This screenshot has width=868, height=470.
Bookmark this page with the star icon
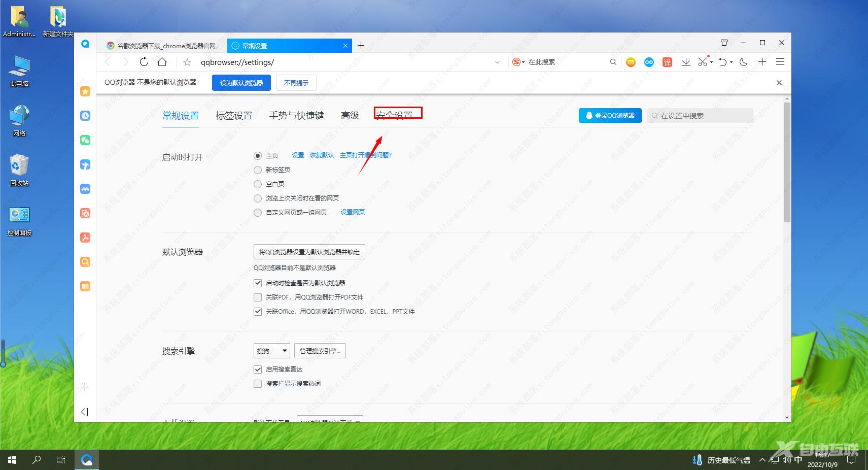[187, 62]
